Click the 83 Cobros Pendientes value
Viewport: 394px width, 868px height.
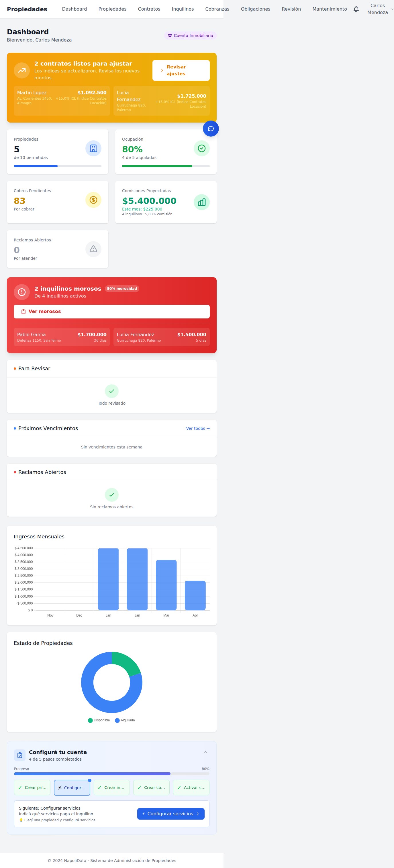click(x=19, y=201)
